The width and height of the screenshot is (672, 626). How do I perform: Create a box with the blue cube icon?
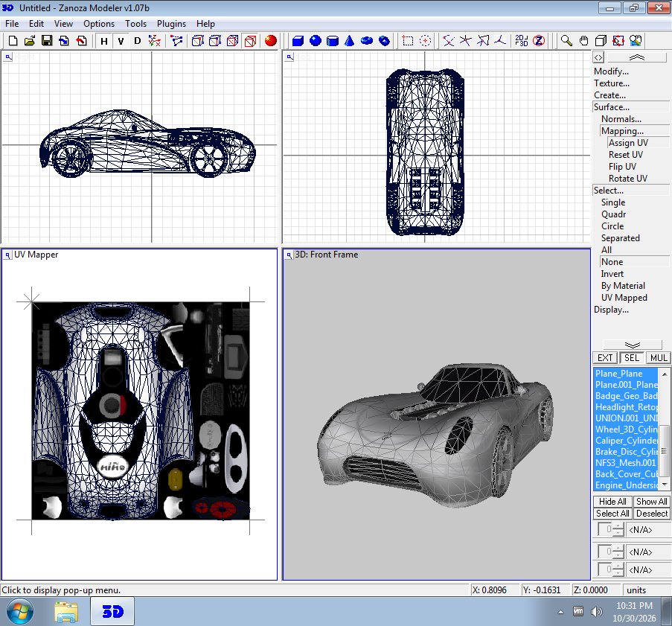(298, 41)
